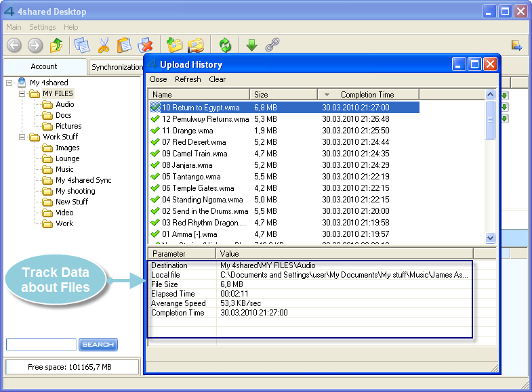
Task: Click the Value column header
Action: tap(344, 253)
